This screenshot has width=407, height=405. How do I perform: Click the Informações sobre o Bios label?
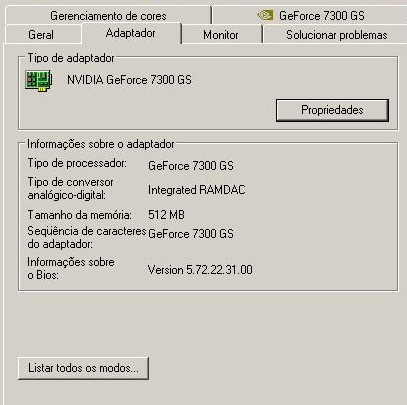tap(71, 268)
